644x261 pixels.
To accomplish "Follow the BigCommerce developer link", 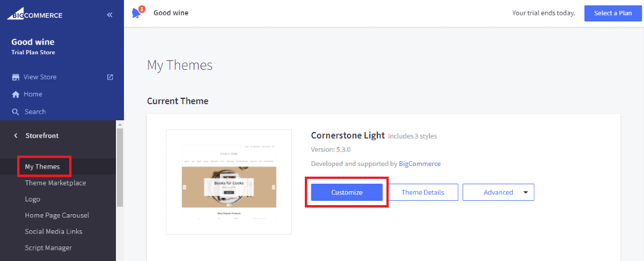I will (420, 164).
